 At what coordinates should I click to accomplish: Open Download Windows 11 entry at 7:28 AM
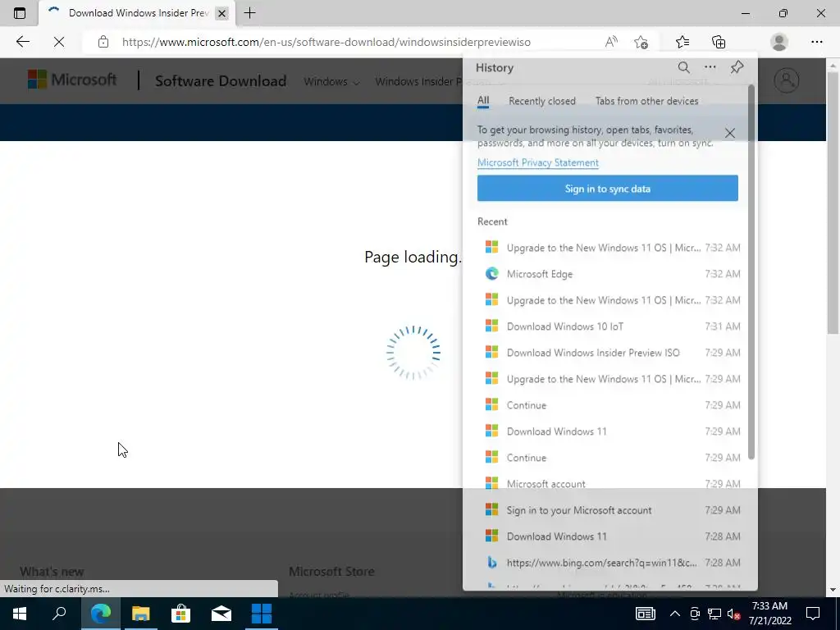point(612,536)
